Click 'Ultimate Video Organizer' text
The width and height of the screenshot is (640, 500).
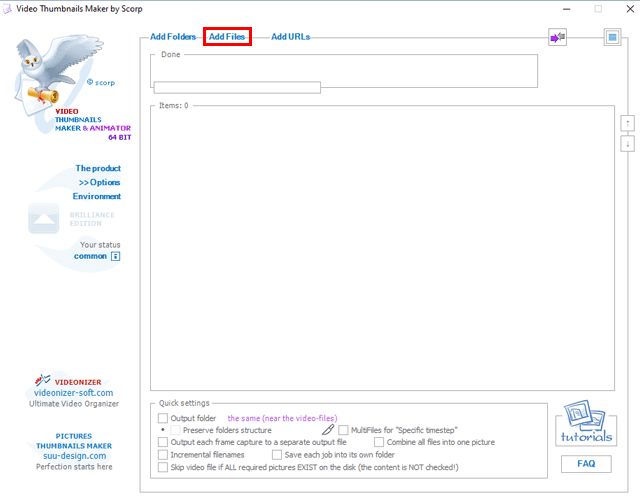tap(74, 404)
